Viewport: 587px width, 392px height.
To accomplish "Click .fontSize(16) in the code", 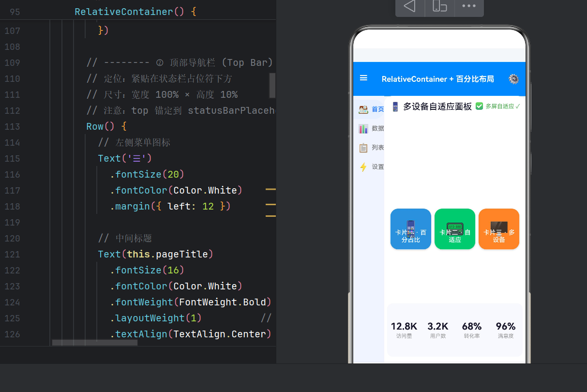I will click(x=147, y=270).
